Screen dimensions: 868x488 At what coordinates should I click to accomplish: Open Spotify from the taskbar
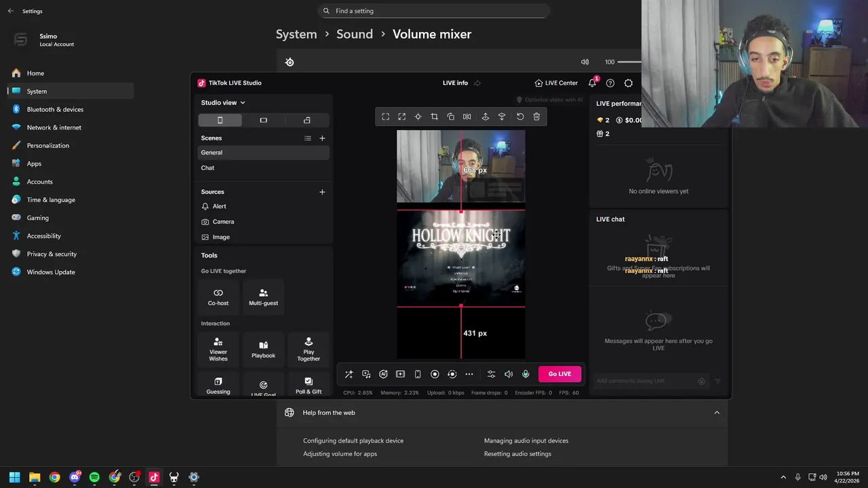point(94,477)
